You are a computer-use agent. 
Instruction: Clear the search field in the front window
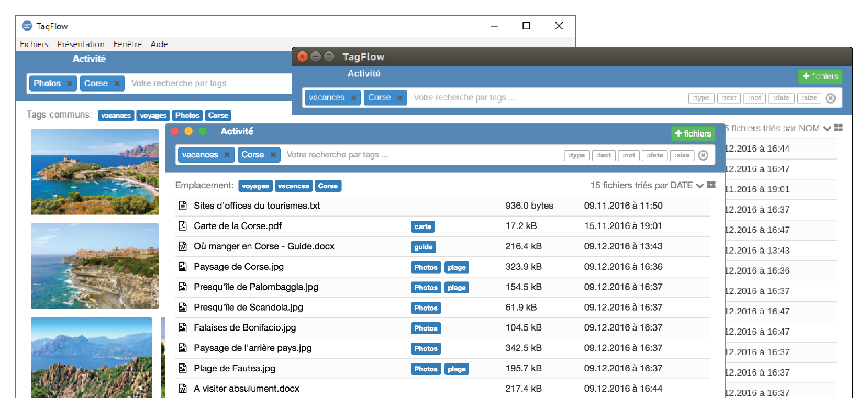pyautogui.click(x=703, y=155)
